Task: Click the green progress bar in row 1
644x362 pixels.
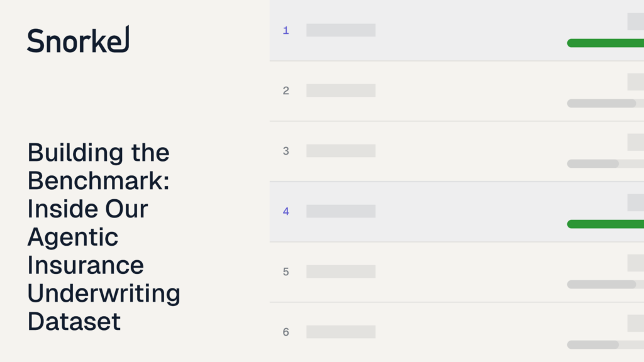Action: pyautogui.click(x=606, y=43)
